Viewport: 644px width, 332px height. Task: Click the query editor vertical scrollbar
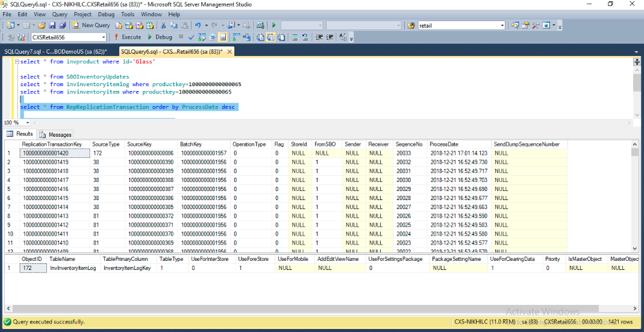tap(636, 91)
